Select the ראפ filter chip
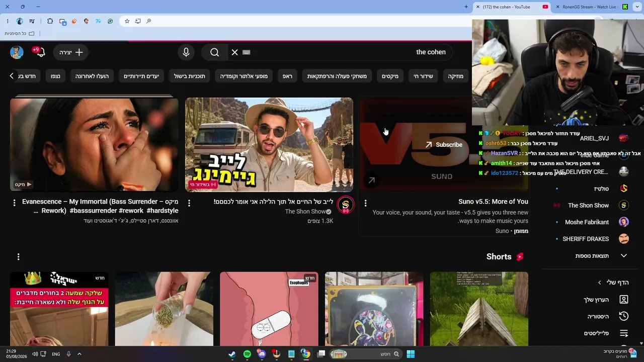This screenshot has width=644, height=362. tap(287, 76)
